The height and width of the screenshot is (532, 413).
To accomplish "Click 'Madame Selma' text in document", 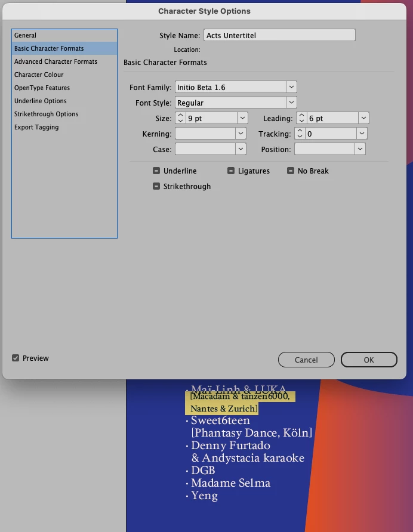I will pos(231,483).
